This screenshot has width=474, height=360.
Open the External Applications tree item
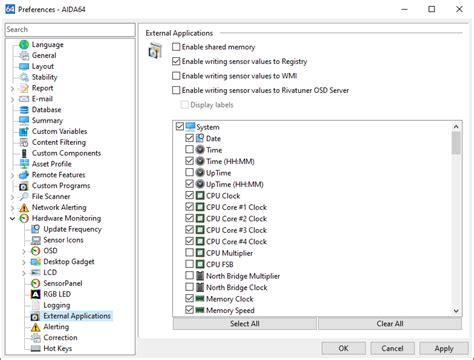pos(77,316)
